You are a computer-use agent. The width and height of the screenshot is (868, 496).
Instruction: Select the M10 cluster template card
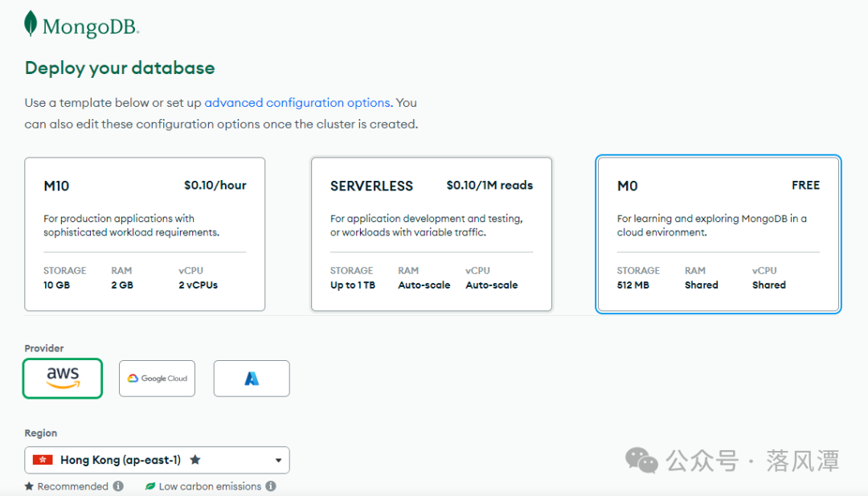(x=145, y=234)
